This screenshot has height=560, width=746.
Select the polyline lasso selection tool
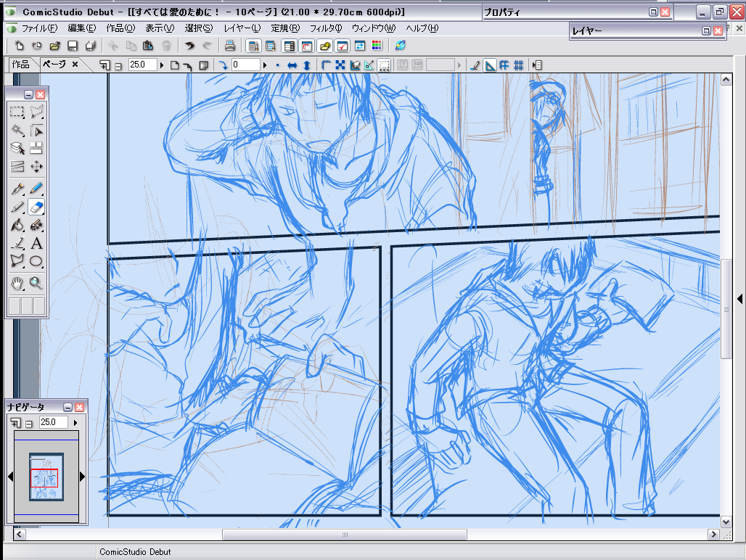pyautogui.click(x=36, y=112)
